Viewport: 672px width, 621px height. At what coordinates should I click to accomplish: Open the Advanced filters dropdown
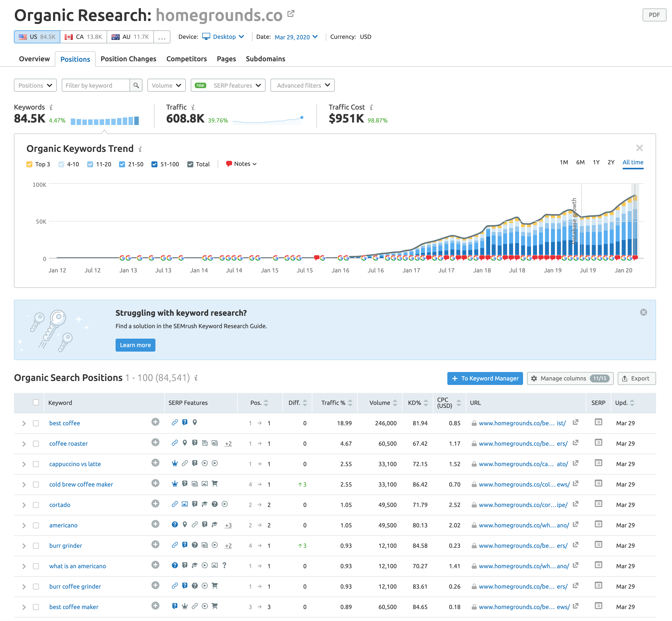(x=302, y=85)
